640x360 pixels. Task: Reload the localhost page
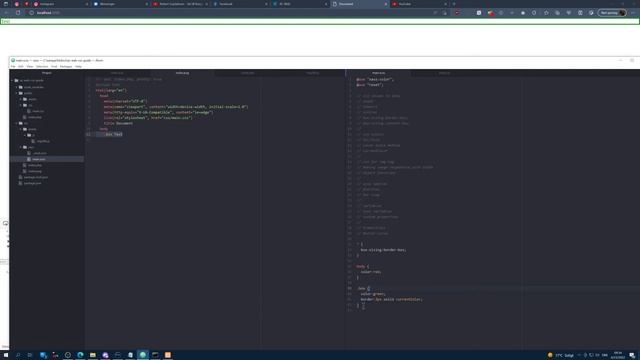[x=18, y=13]
